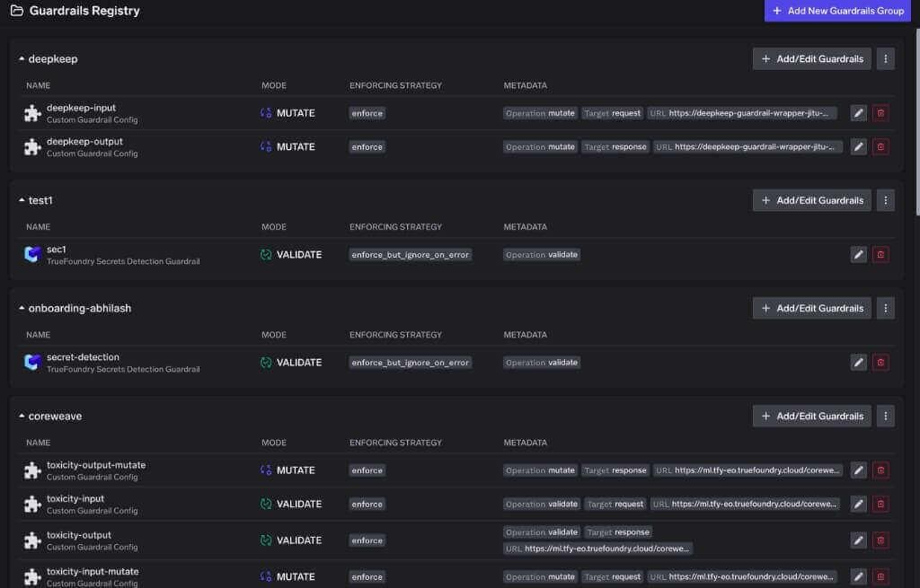This screenshot has width=920, height=588.
Task: Delete the toxicity-input guardrail
Action: coord(880,505)
